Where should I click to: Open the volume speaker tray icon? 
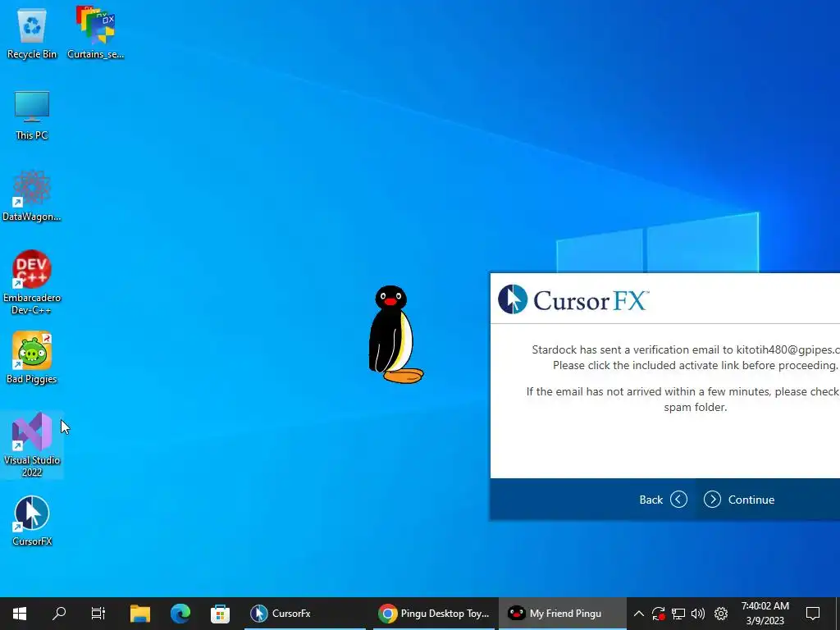(x=698, y=614)
